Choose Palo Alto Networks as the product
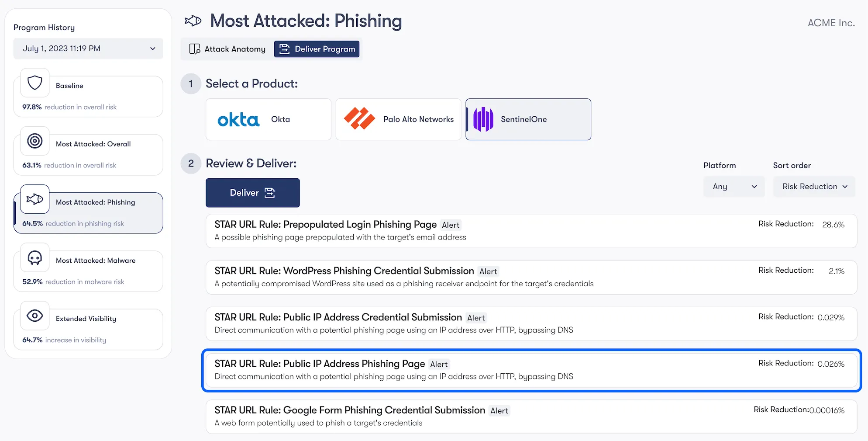The height and width of the screenshot is (441, 868). click(x=398, y=119)
